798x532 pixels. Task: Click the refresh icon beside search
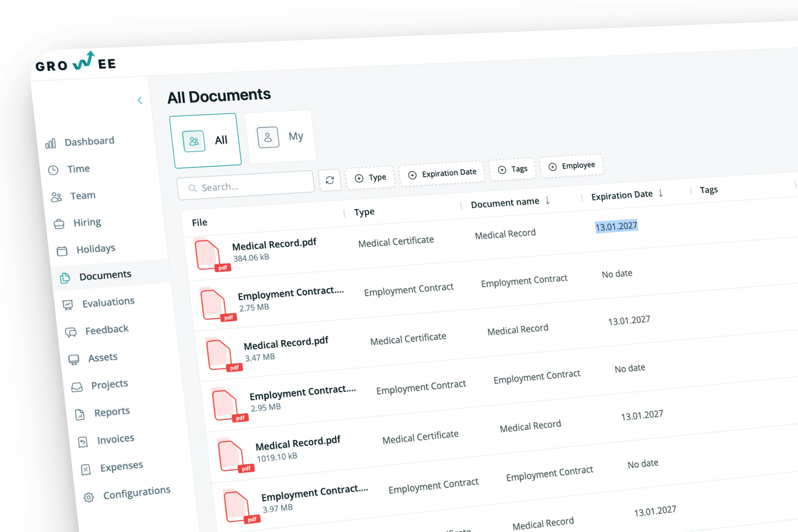(x=329, y=180)
